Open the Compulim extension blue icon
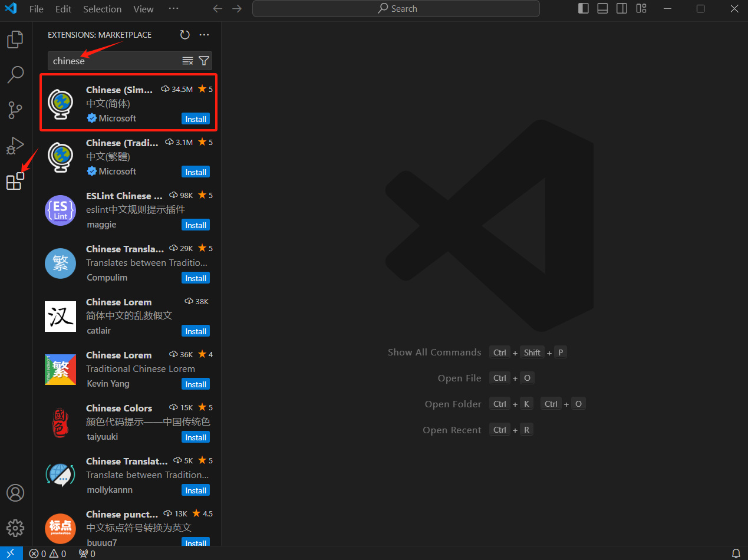 pyautogui.click(x=60, y=263)
